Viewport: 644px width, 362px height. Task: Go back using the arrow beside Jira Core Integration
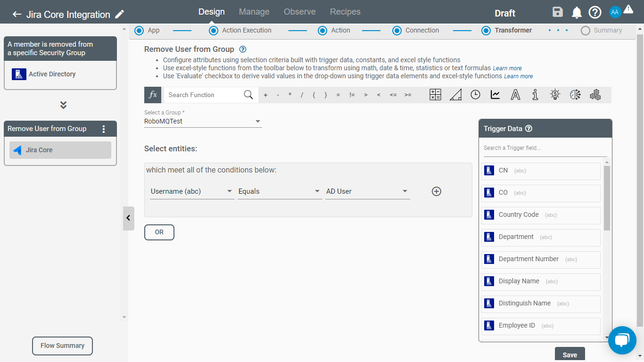[17, 14]
